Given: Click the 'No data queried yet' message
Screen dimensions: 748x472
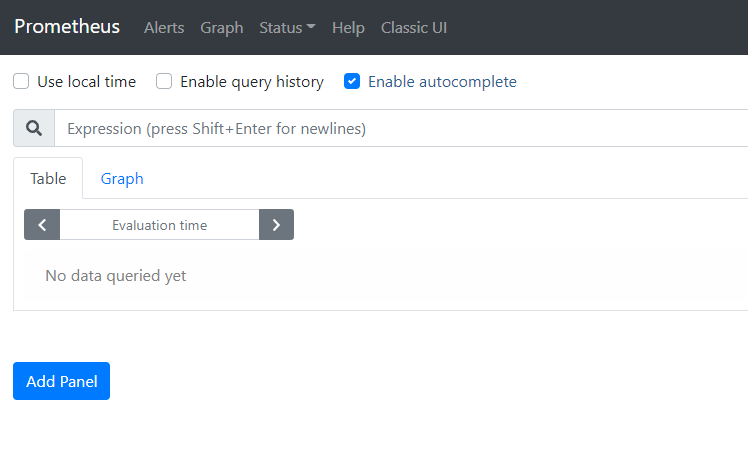Looking at the screenshot, I should pyautogui.click(x=116, y=276).
